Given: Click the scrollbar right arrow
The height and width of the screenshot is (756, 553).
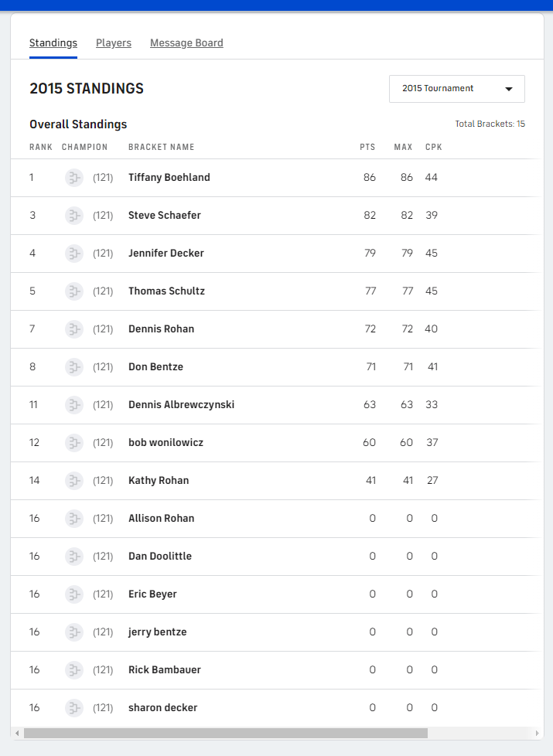Looking at the screenshot, I should click(538, 733).
